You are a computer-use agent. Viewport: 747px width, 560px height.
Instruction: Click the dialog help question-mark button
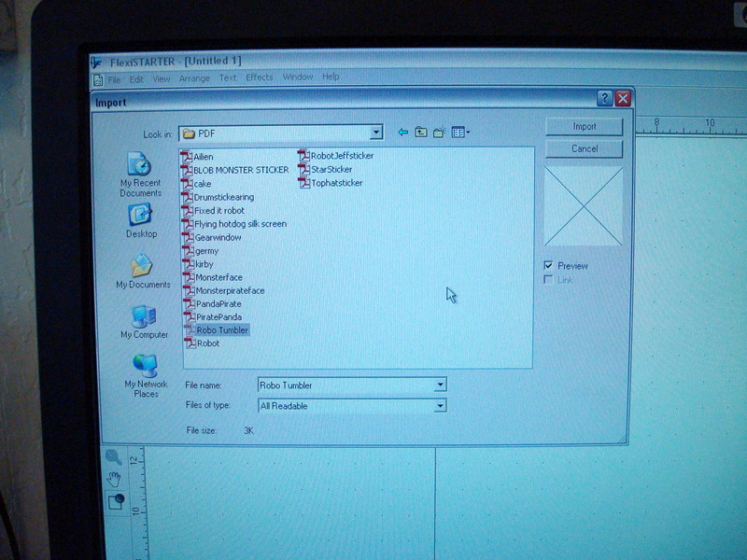pyautogui.click(x=604, y=98)
